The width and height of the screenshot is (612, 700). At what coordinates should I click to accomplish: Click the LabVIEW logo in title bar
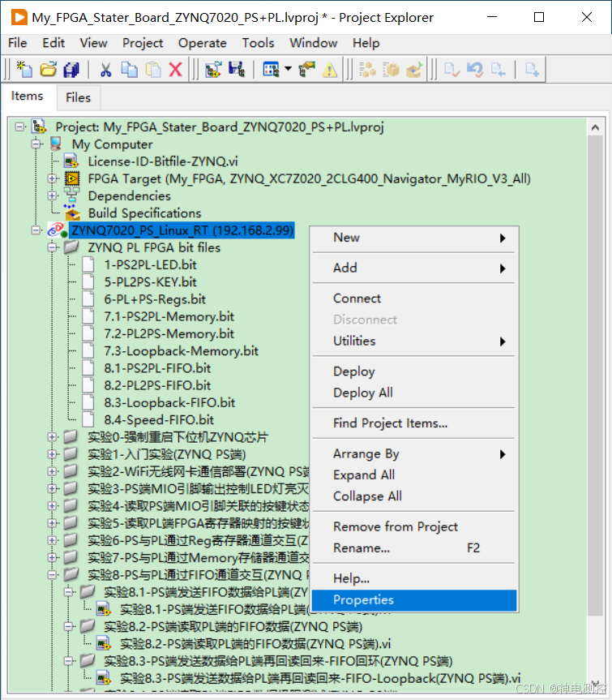(x=19, y=17)
